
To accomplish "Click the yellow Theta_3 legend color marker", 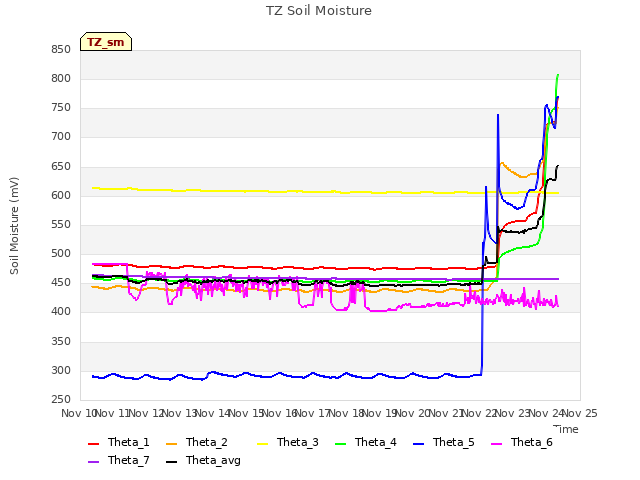I will coord(262,444).
